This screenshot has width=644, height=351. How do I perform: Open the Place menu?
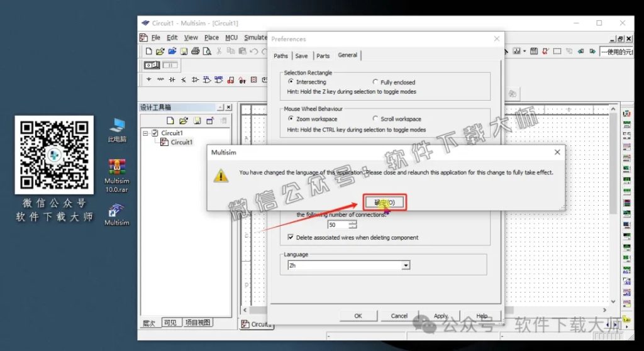(211, 38)
